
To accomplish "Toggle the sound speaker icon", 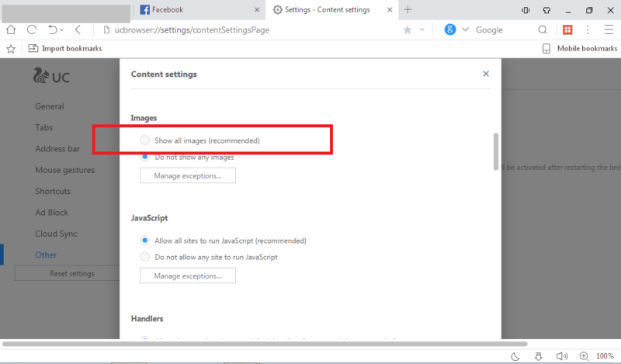I will pos(561,356).
